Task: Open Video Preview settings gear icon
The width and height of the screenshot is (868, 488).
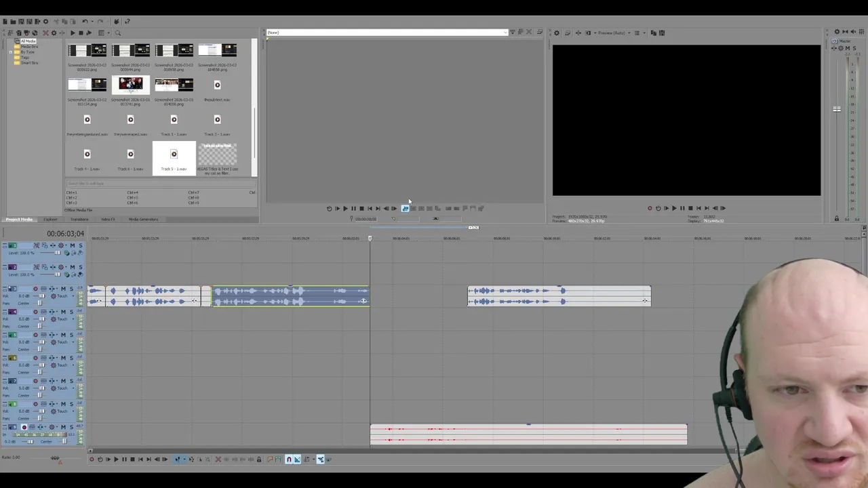Action: [557, 33]
